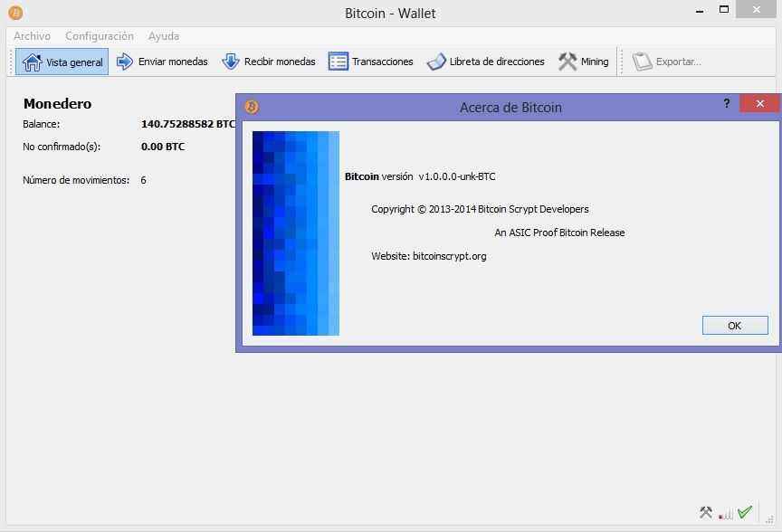This screenshot has height=532, width=782.
Task: Confirm the About dialog with OK
Action: pyautogui.click(x=735, y=325)
